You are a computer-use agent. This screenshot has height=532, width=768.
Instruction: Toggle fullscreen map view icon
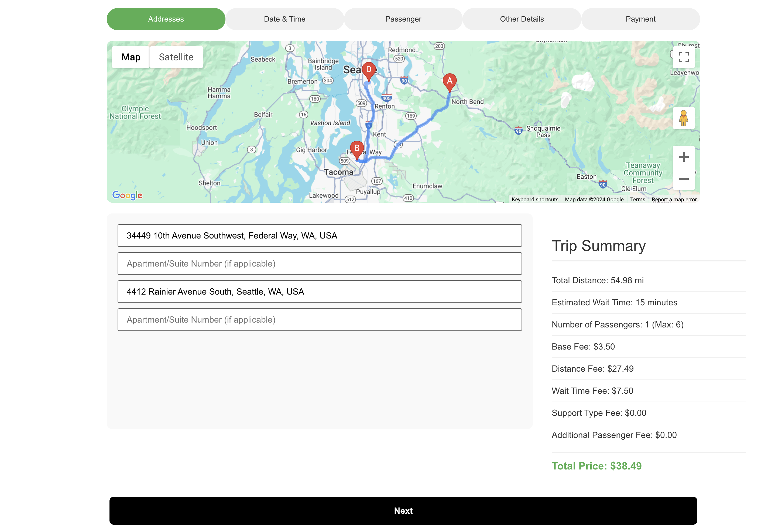pos(683,57)
